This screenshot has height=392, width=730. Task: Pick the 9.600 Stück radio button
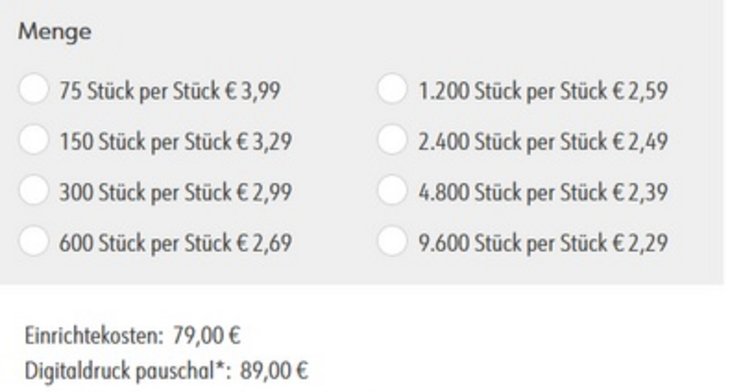pyautogui.click(x=392, y=241)
